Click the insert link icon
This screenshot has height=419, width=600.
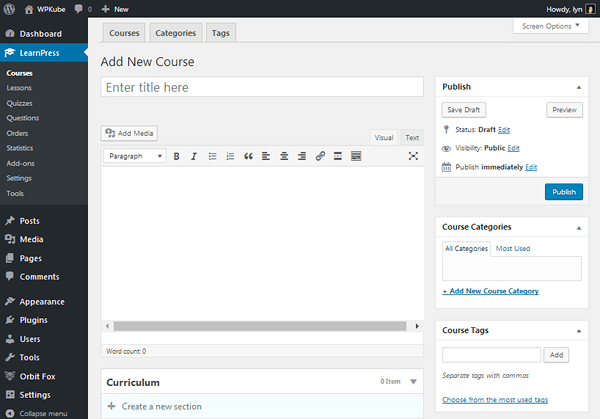coord(320,156)
